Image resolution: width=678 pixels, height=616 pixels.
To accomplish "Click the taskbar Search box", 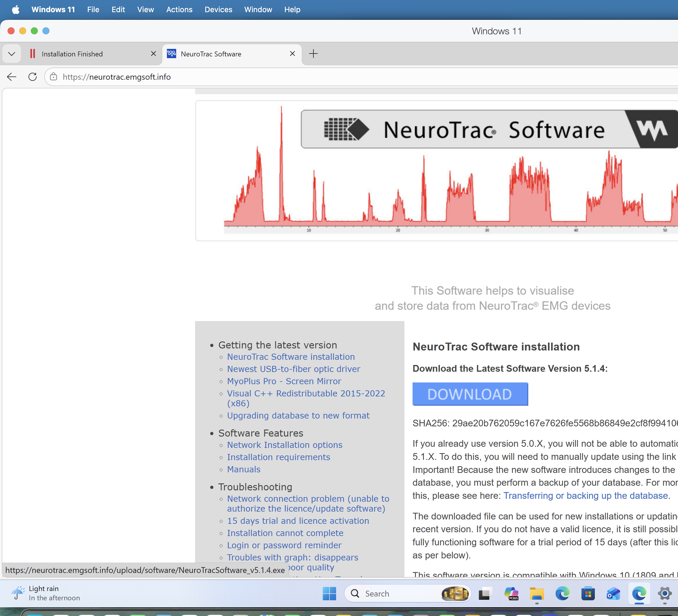I will [x=408, y=594].
